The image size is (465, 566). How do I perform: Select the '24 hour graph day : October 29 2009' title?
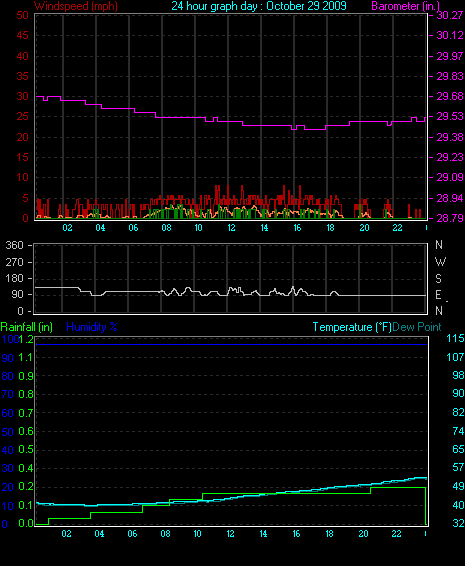[x=259, y=6]
